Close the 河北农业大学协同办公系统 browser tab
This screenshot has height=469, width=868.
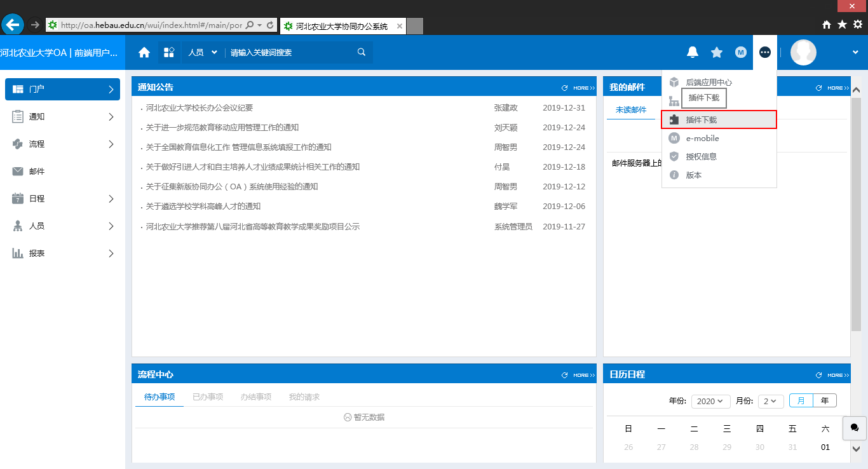point(399,26)
